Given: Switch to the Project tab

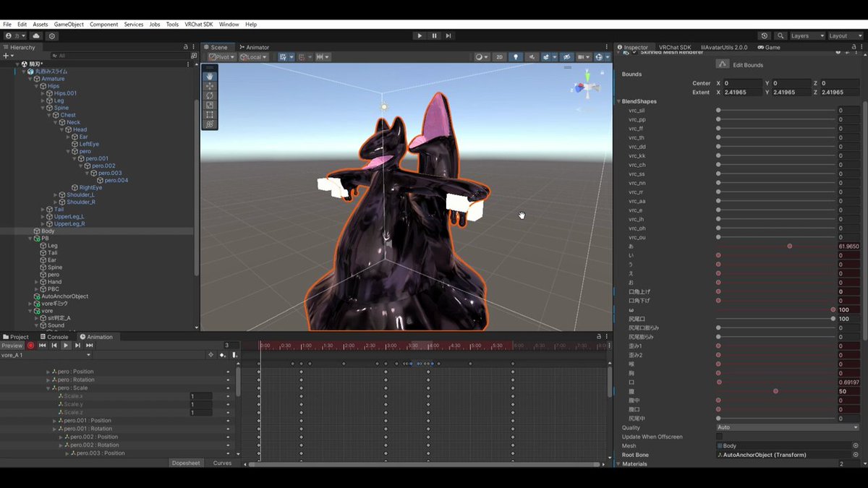Looking at the screenshot, I should (16, 337).
